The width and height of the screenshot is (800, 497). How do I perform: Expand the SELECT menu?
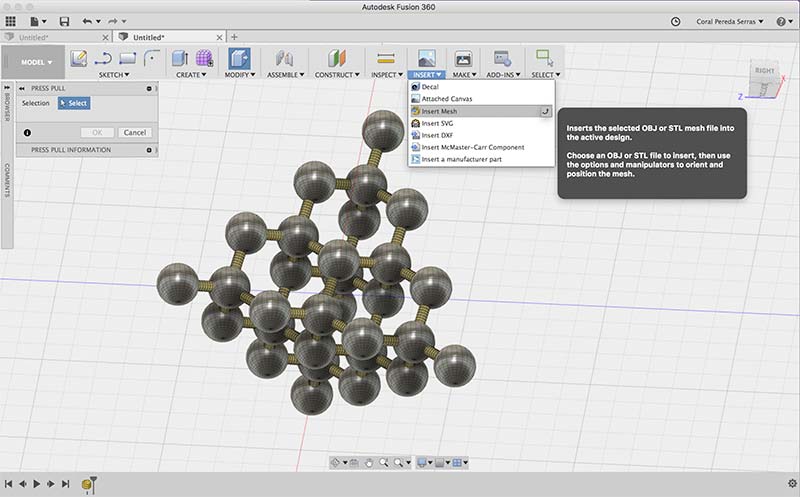pyautogui.click(x=545, y=74)
